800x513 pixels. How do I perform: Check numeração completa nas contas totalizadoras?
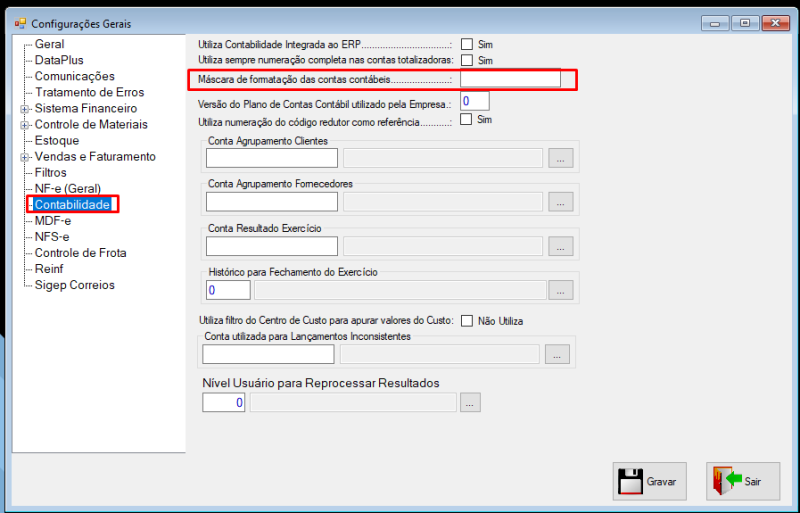[467, 60]
